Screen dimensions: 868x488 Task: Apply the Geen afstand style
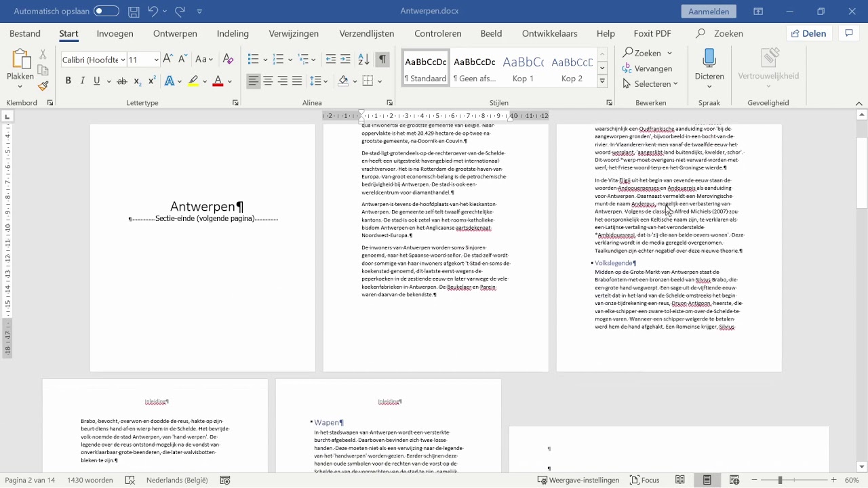(x=474, y=68)
